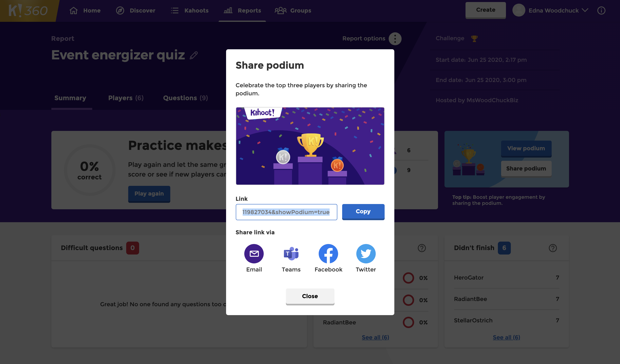Click Close to dismiss the share dialog

click(310, 296)
